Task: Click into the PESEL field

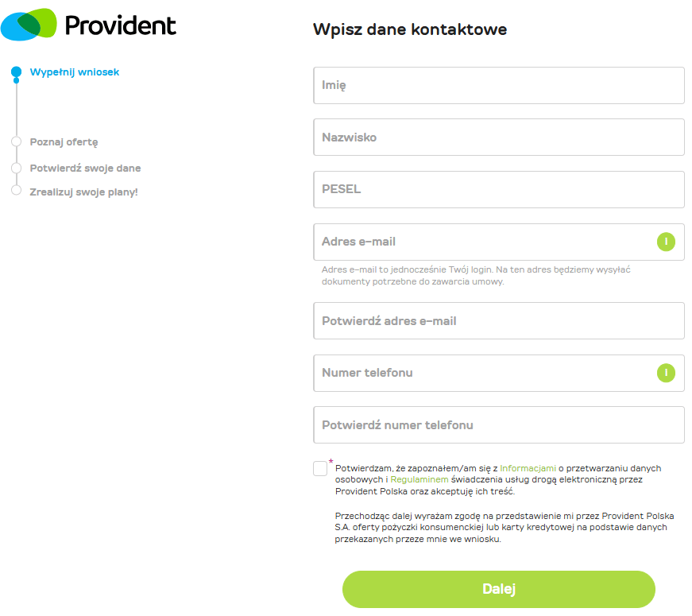Action: click(499, 190)
